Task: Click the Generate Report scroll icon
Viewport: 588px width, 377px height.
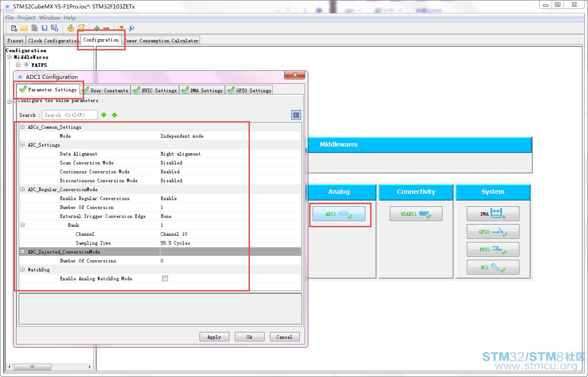Action: [x=81, y=28]
